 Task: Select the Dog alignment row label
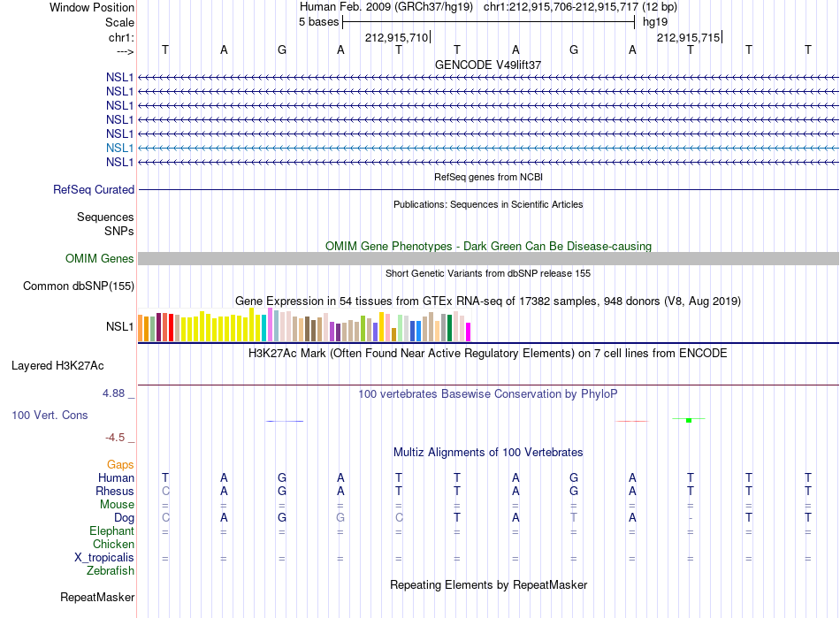pyautogui.click(x=125, y=517)
